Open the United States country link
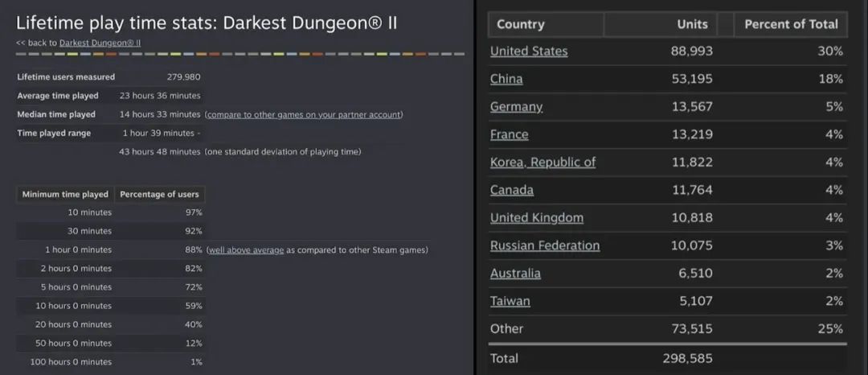 click(529, 52)
